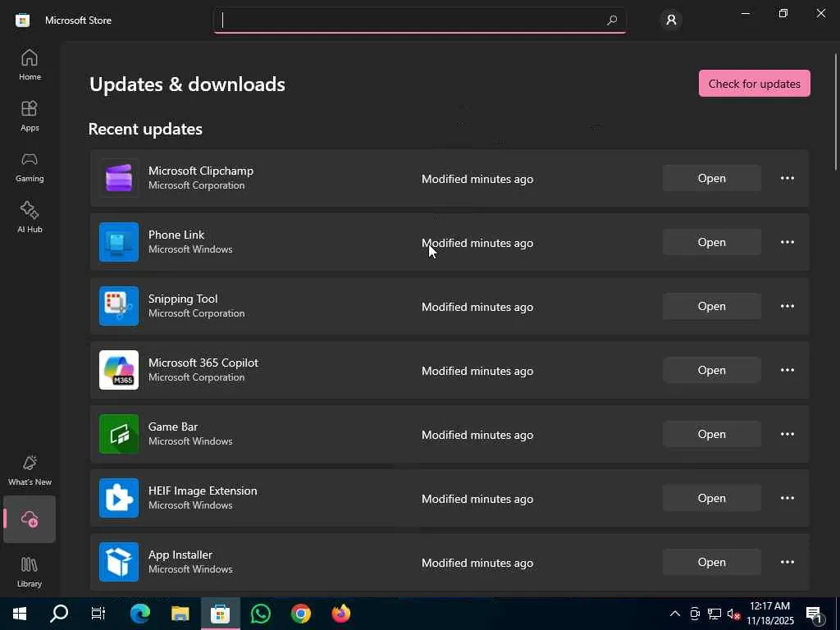Check for updates

click(x=755, y=84)
